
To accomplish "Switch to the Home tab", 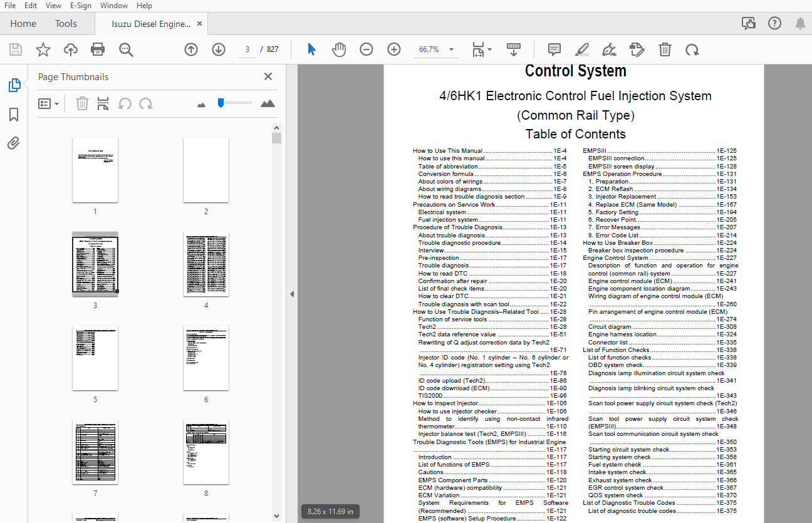I will pyautogui.click(x=23, y=24).
